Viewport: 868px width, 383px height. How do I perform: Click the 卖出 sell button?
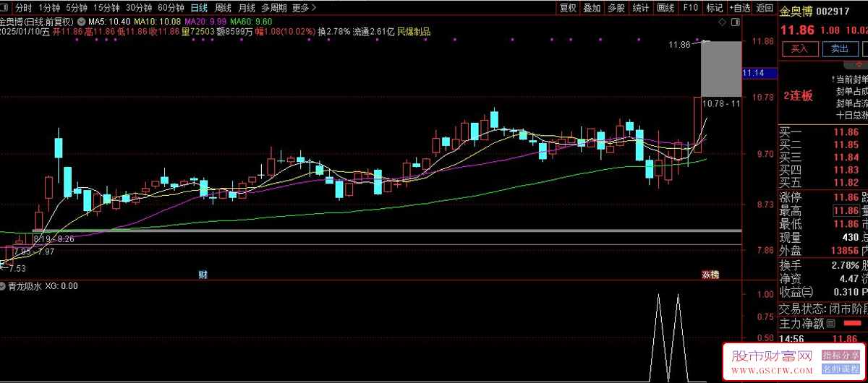point(840,49)
